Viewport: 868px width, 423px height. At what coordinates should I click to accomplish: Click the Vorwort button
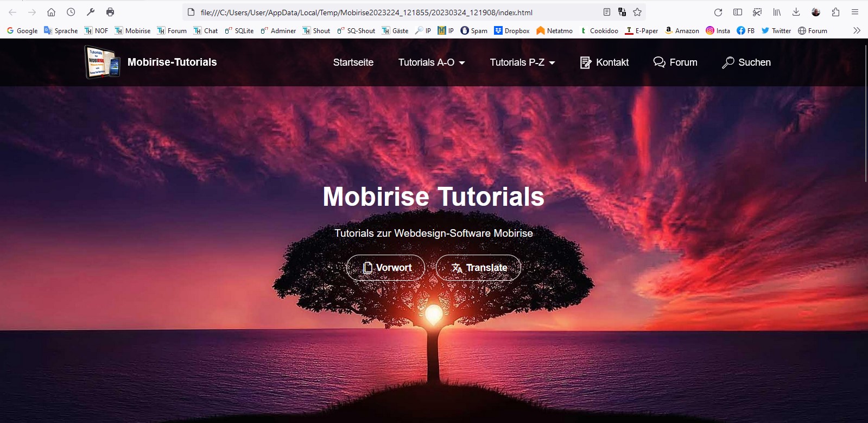[x=385, y=268]
